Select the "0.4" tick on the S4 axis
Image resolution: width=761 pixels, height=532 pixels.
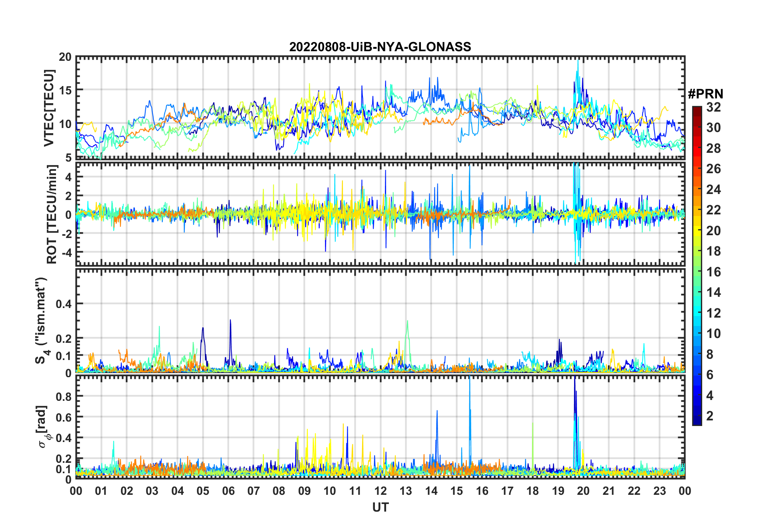(64, 304)
